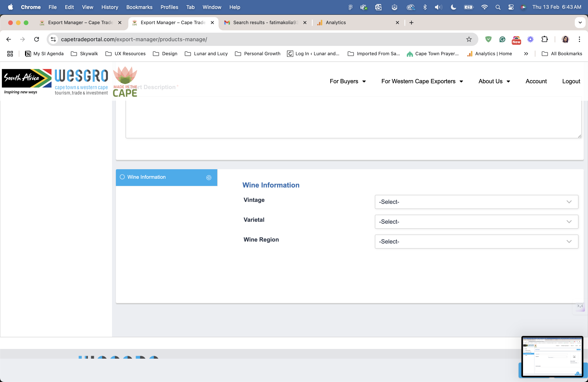Click the site information icon in address bar
Image resolution: width=588 pixels, height=382 pixels.
pos(53,39)
